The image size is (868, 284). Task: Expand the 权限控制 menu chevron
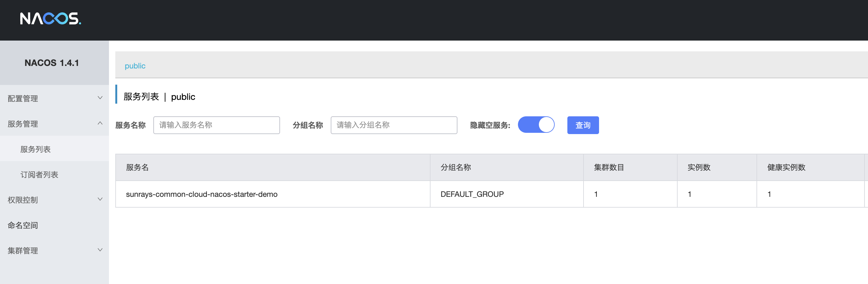tap(100, 199)
